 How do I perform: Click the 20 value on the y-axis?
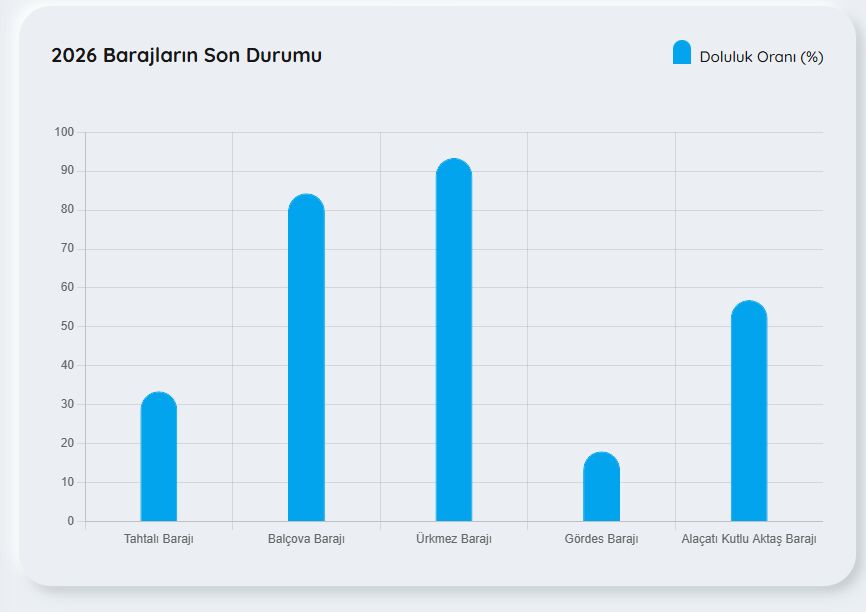click(67, 443)
